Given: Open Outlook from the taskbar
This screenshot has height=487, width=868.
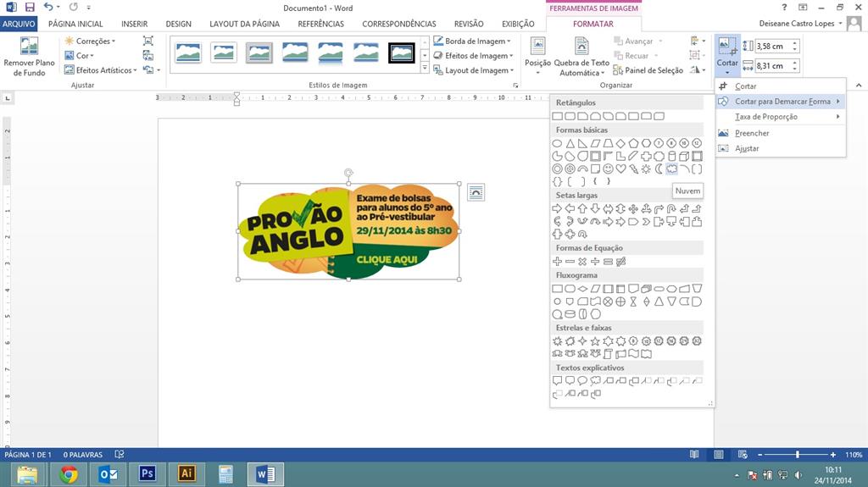Looking at the screenshot, I should tap(108, 474).
